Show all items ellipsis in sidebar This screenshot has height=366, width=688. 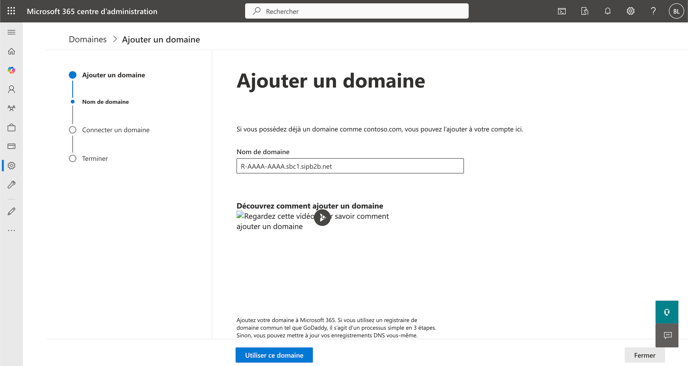click(x=11, y=230)
